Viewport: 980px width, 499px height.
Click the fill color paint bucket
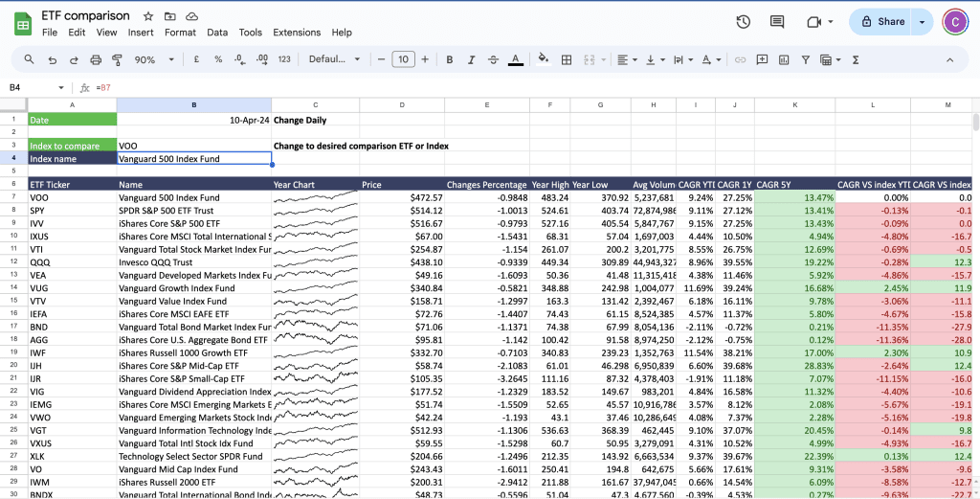coord(544,59)
